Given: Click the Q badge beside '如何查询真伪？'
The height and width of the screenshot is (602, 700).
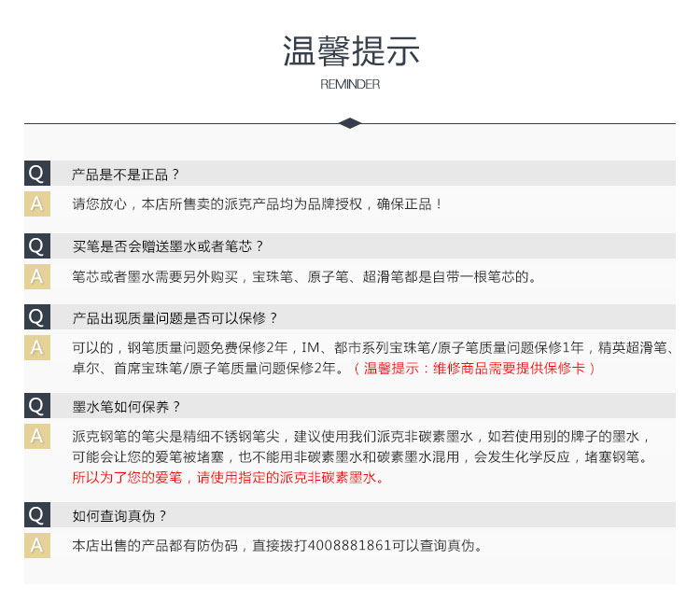Looking at the screenshot, I should (x=36, y=515).
